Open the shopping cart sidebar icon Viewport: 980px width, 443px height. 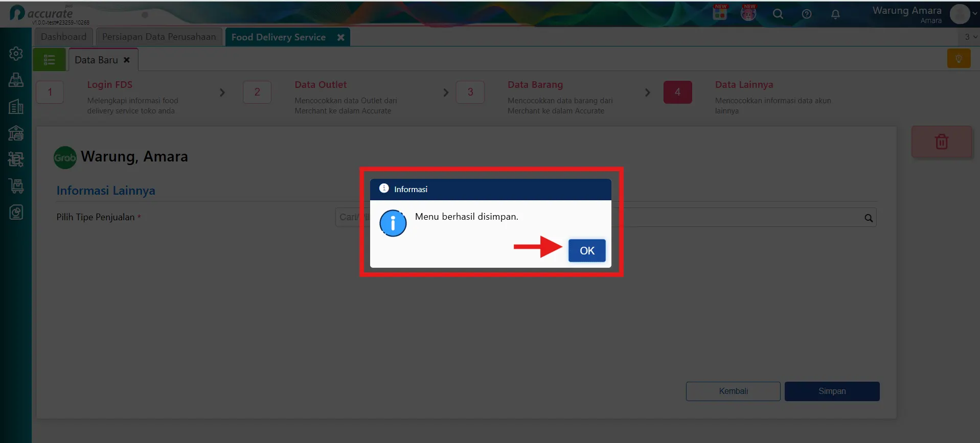pyautogui.click(x=16, y=186)
